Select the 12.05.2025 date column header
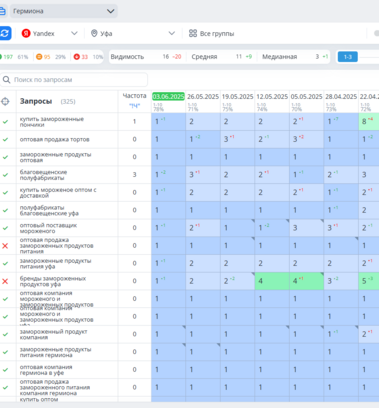This screenshot has height=408, width=379. click(272, 96)
